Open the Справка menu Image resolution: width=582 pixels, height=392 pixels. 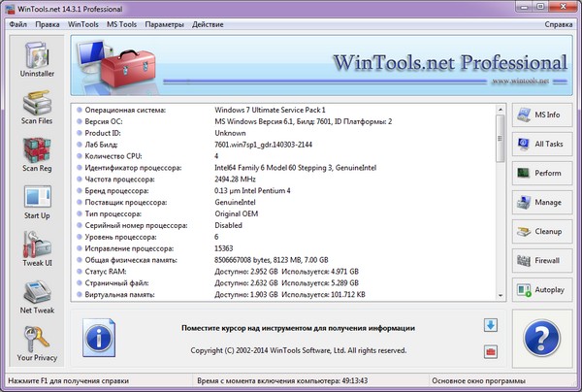pos(558,22)
